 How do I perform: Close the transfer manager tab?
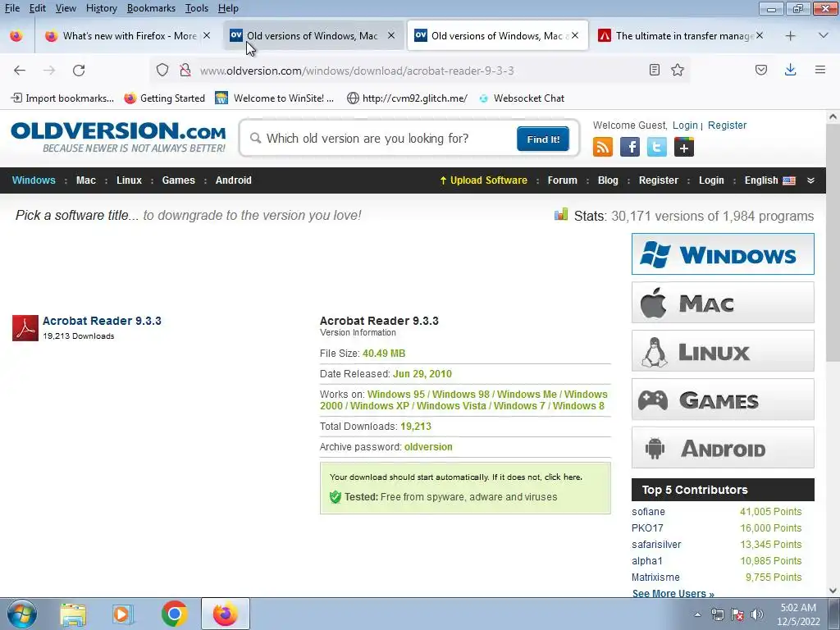point(760,36)
